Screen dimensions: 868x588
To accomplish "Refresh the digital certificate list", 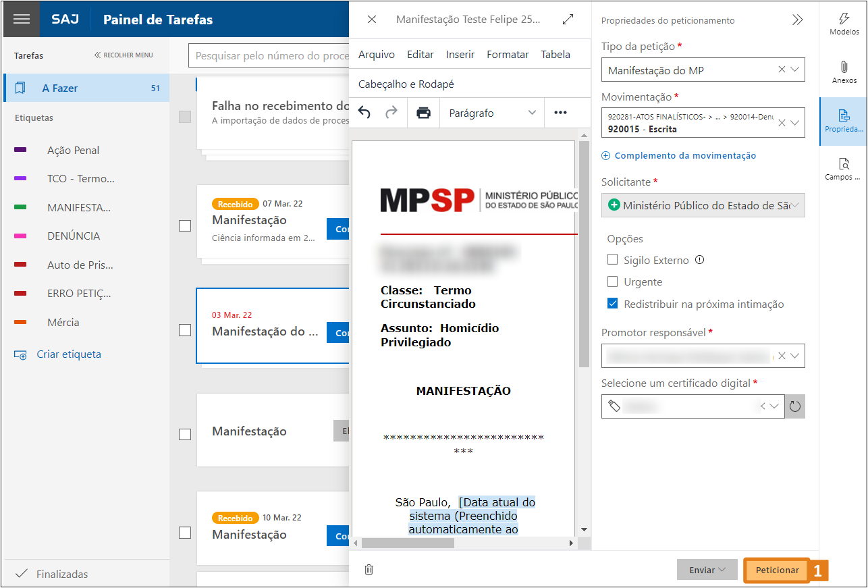I will pos(795,406).
